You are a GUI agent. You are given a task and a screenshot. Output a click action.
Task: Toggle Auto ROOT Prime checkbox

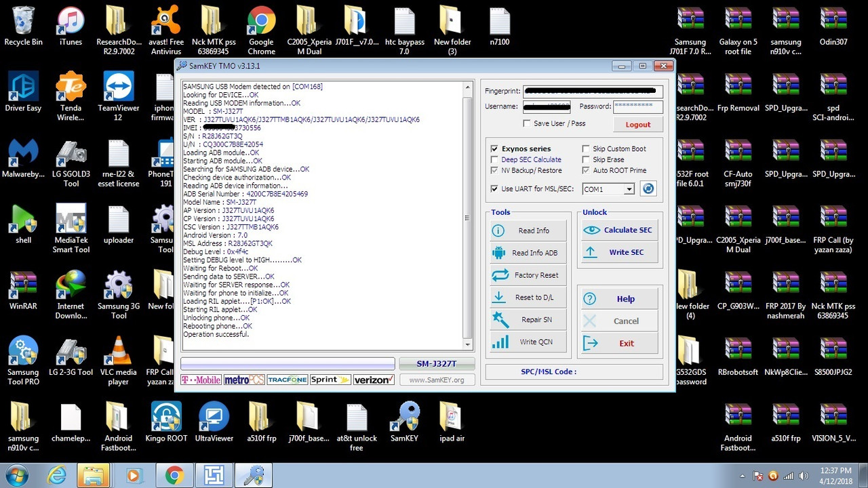click(586, 170)
